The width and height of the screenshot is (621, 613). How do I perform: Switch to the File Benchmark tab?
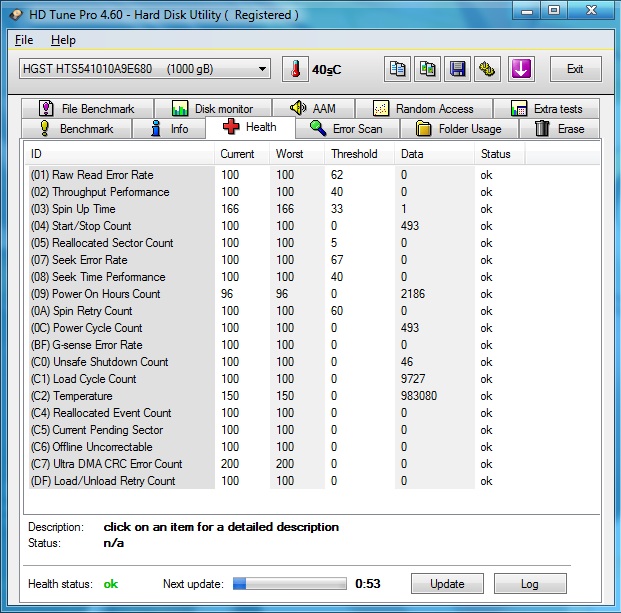pos(87,109)
